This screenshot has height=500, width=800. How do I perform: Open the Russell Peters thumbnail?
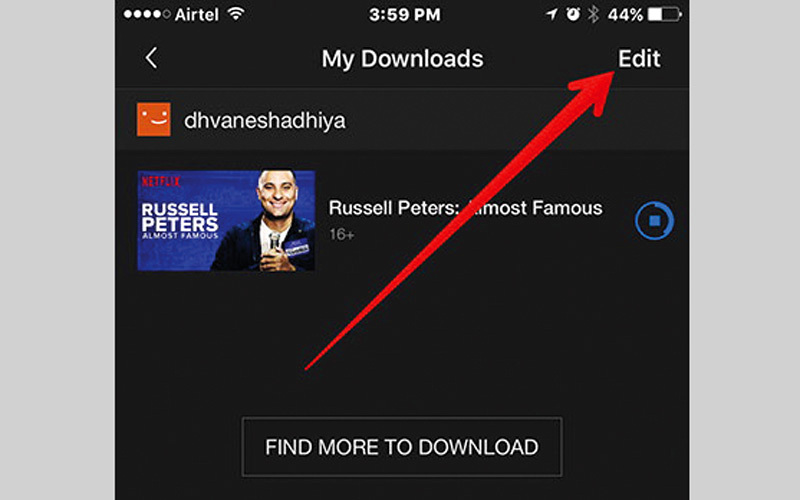tap(226, 220)
